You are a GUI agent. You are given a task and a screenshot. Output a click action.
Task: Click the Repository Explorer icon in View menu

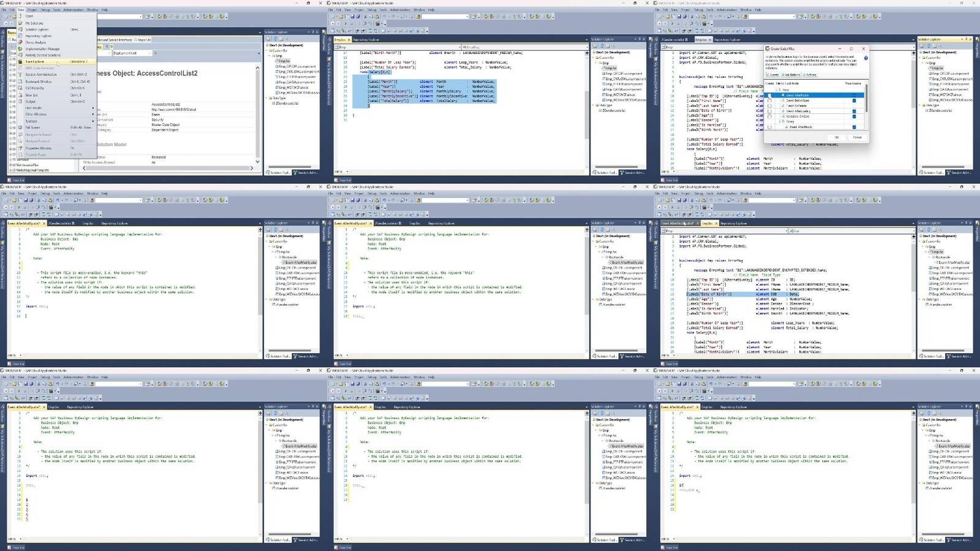coord(20,36)
